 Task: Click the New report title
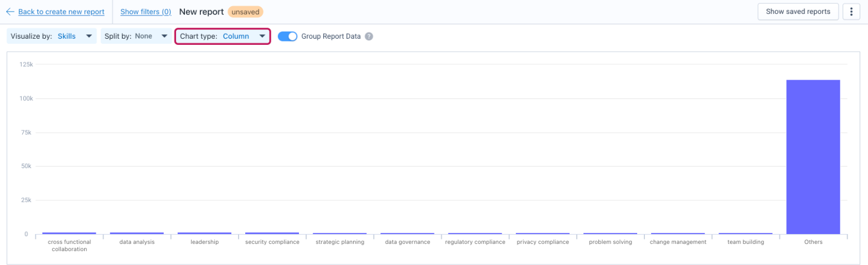[201, 12]
